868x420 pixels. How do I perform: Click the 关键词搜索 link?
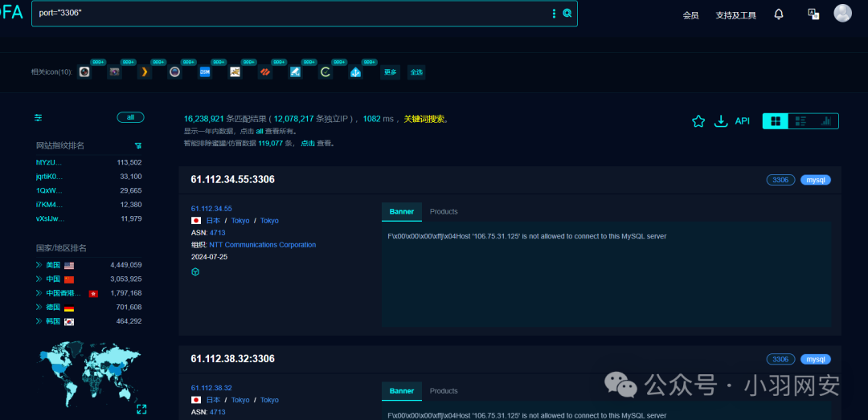(x=424, y=119)
